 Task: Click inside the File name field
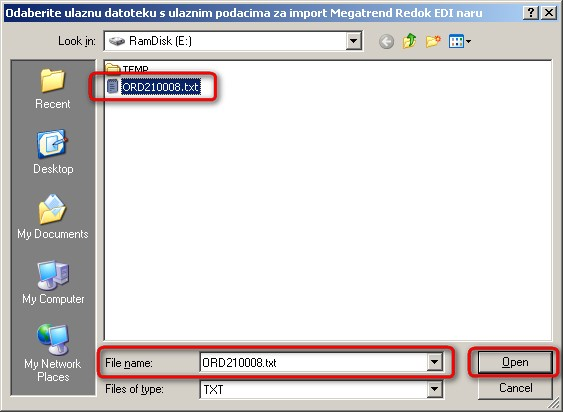(x=313, y=362)
